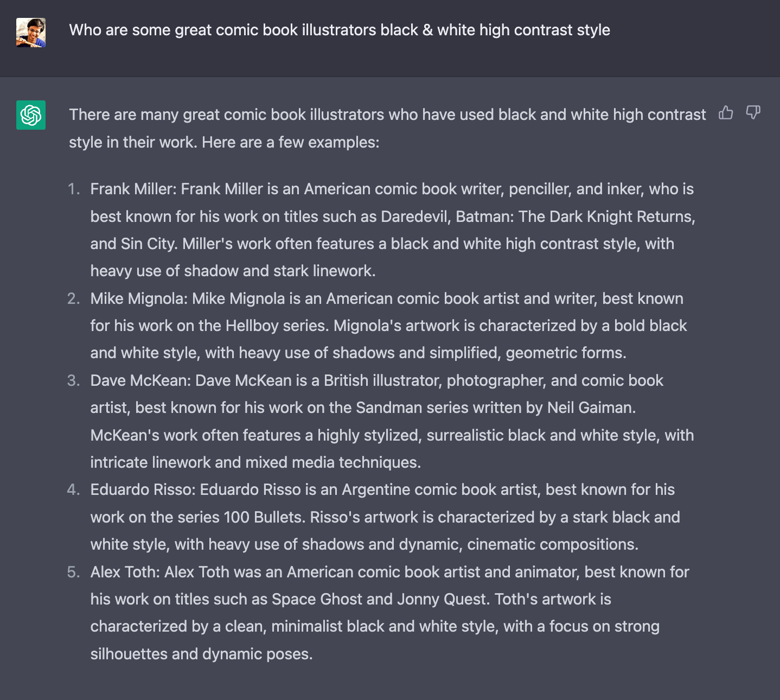Viewport: 780px width, 700px height.
Task: Click the thumbs down feedback icon
Action: pyautogui.click(x=753, y=112)
